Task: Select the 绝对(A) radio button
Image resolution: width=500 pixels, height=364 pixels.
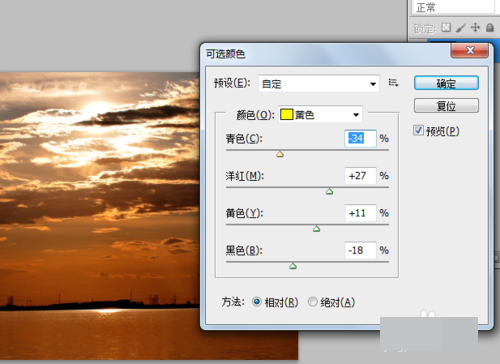Action: [x=312, y=302]
